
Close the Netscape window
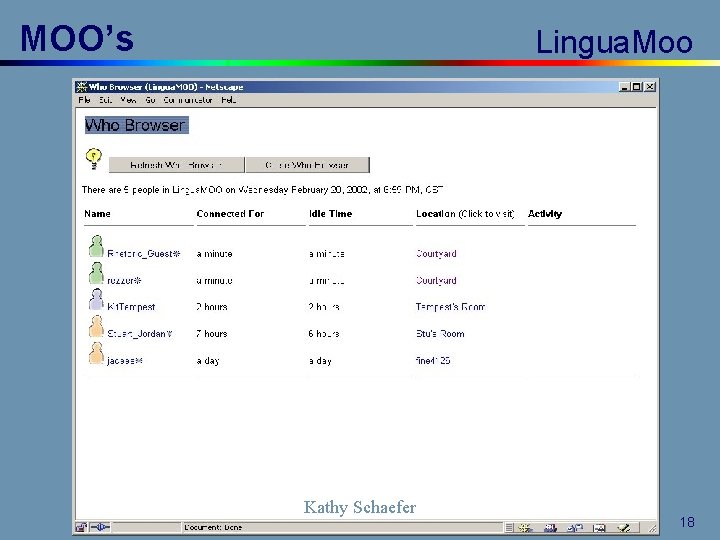click(x=650, y=87)
